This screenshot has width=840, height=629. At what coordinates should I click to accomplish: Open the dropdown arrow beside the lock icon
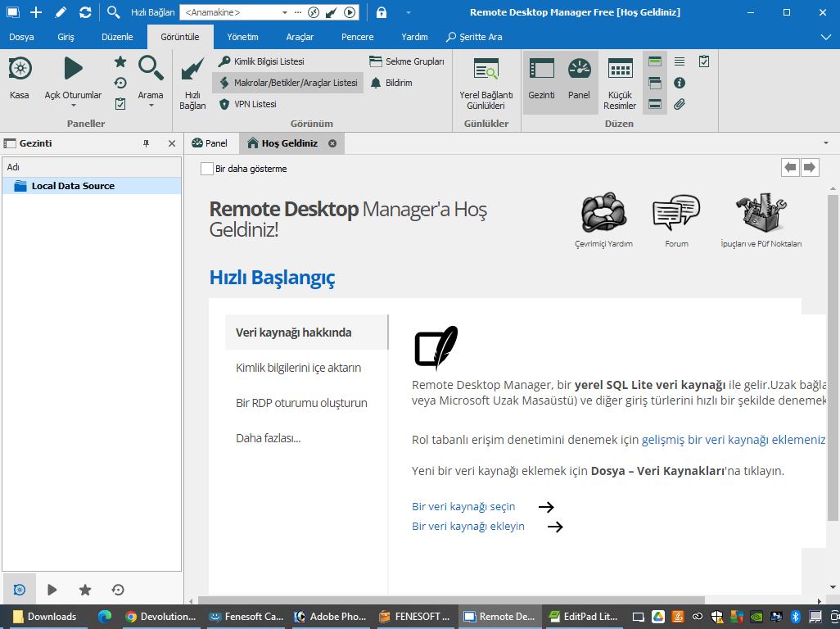409,12
